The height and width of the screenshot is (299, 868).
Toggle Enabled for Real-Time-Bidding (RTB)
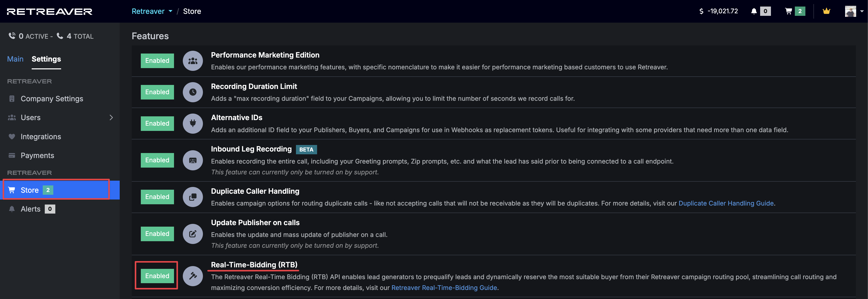pyautogui.click(x=157, y=276)
